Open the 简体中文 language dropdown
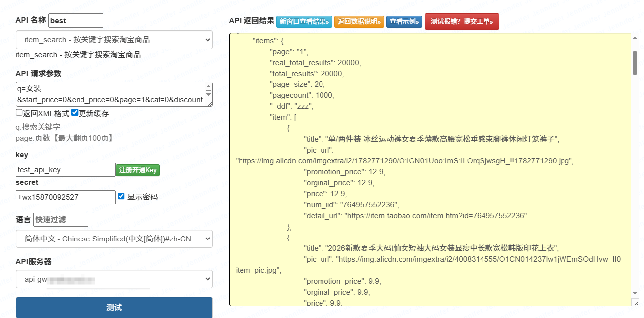The width and height of the screenshot is (644, 318). point(114,238)
